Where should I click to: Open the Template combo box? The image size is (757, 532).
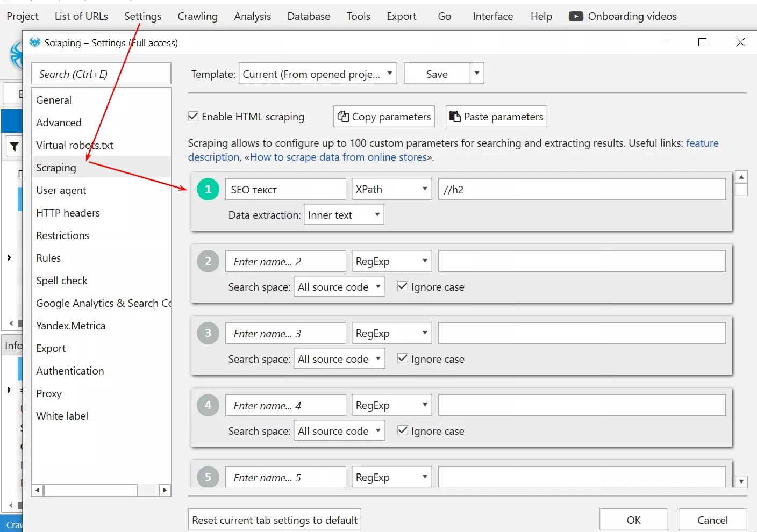pos(318,74)
